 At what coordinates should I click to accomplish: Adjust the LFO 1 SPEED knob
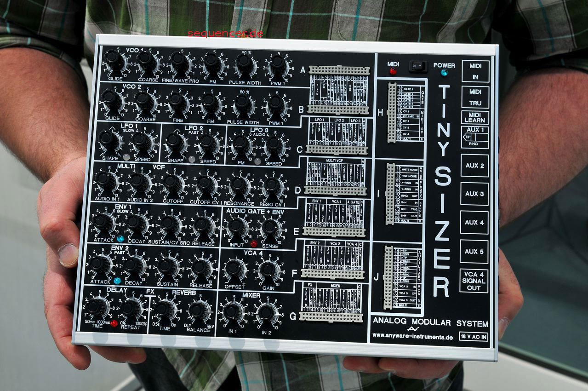coord(142,140)
